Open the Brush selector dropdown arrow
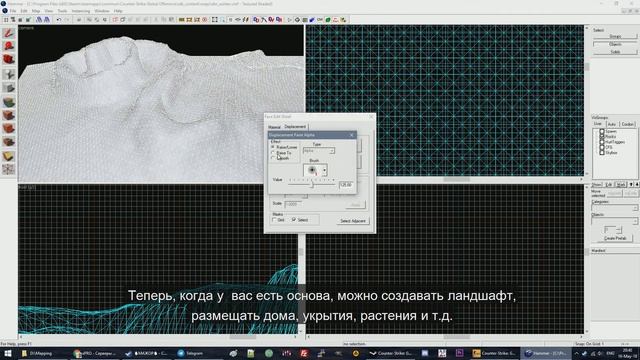This screenshot has width=640, height=360. 324,170
